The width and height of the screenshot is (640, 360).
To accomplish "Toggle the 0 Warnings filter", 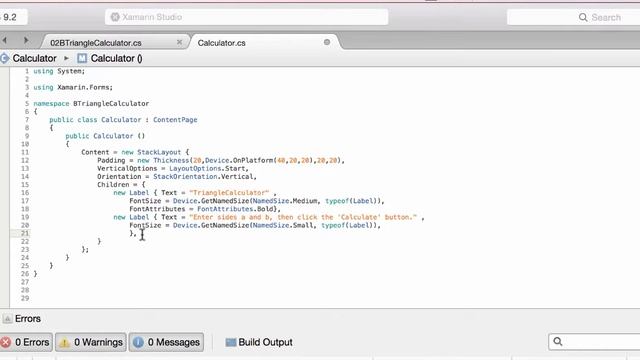I will 91,342.
